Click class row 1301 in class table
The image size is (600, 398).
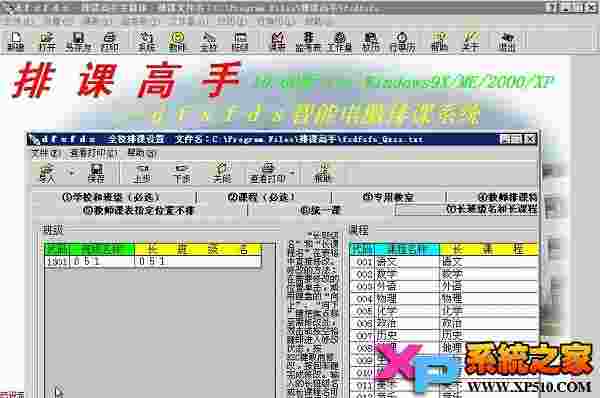click(153, 261)
